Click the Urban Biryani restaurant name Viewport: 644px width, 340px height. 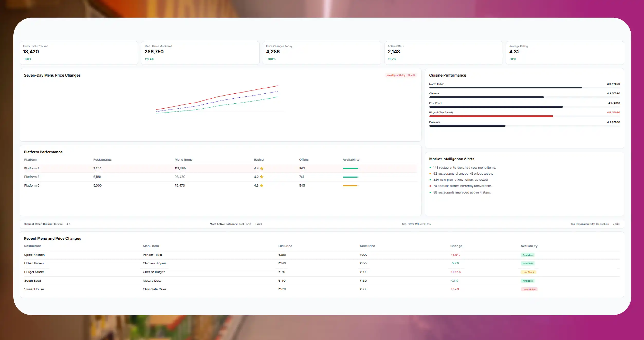[34, 263]
